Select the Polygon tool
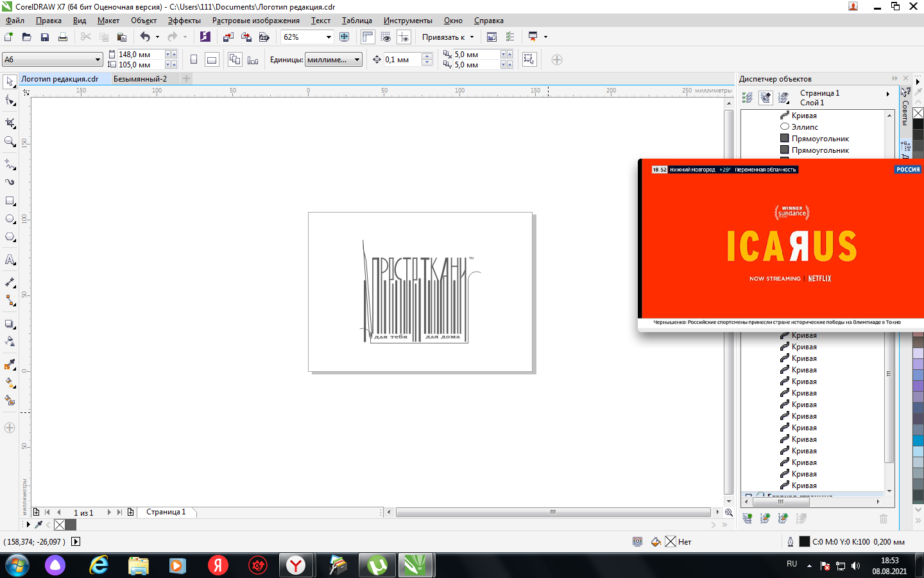This screenshot has height=578, width=924. pyautogui.click(x=10, y=237)
